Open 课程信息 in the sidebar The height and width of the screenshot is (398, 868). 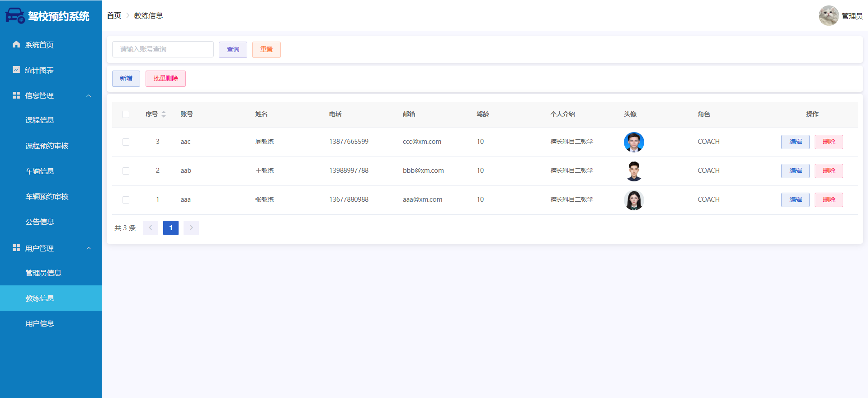coord(51,120)
